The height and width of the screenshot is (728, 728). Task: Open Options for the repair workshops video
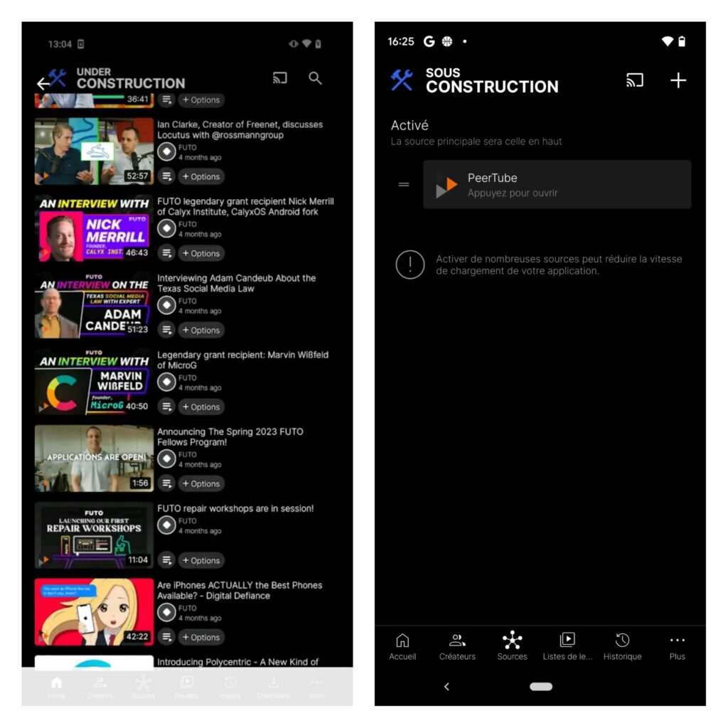pos(201,560)
